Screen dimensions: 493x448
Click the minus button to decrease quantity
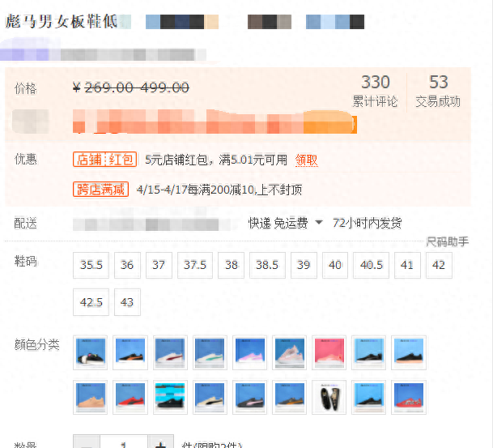tap(87, 444)
